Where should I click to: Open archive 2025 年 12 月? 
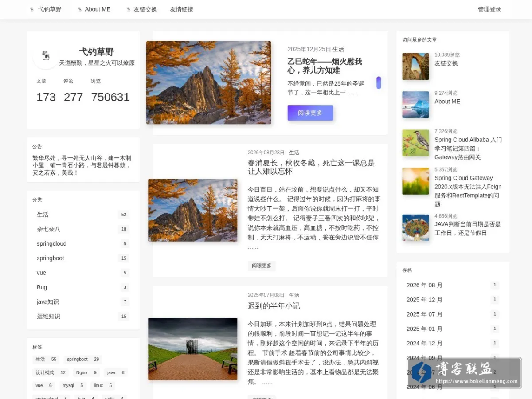coord(453,300)
